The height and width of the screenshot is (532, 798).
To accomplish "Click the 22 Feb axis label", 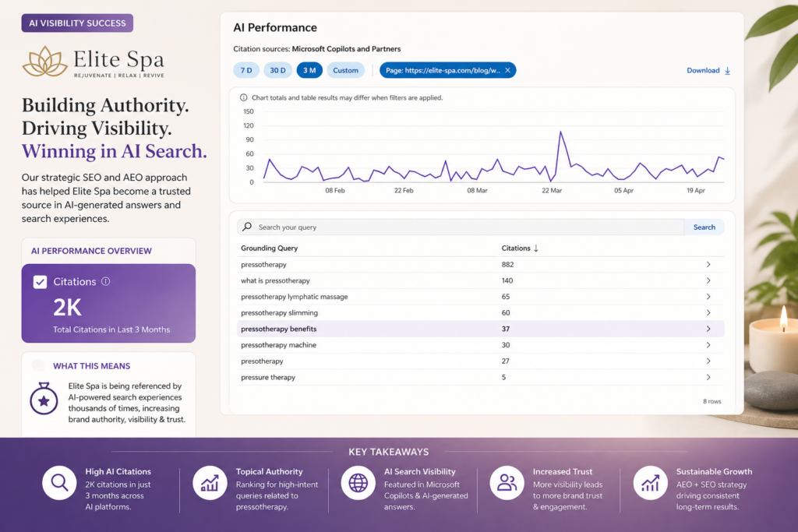I will click(404, 190).
